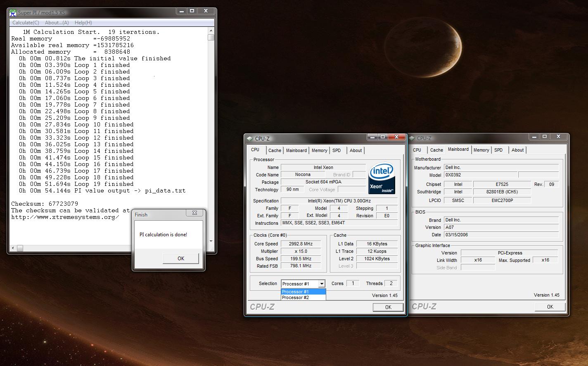This screenshot has width=588, height=366.
Task: Switch to the About tab in left CPU-Z window
Action: click(x=356, y=150)
